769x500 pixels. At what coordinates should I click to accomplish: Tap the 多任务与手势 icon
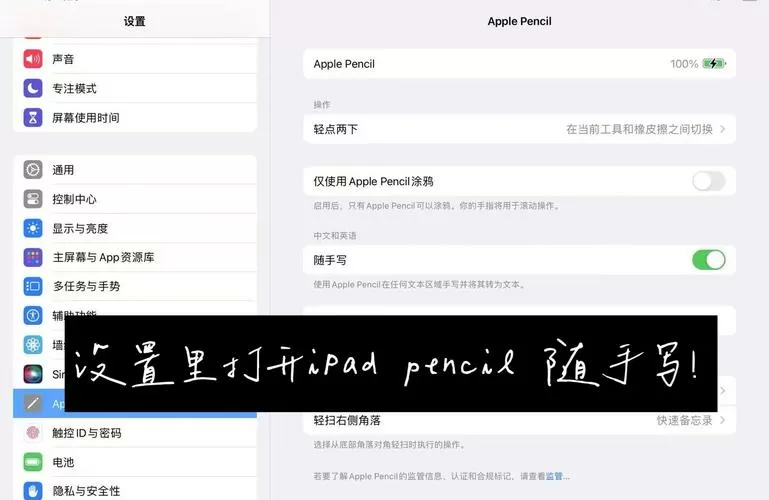click(x=33, y=286)
